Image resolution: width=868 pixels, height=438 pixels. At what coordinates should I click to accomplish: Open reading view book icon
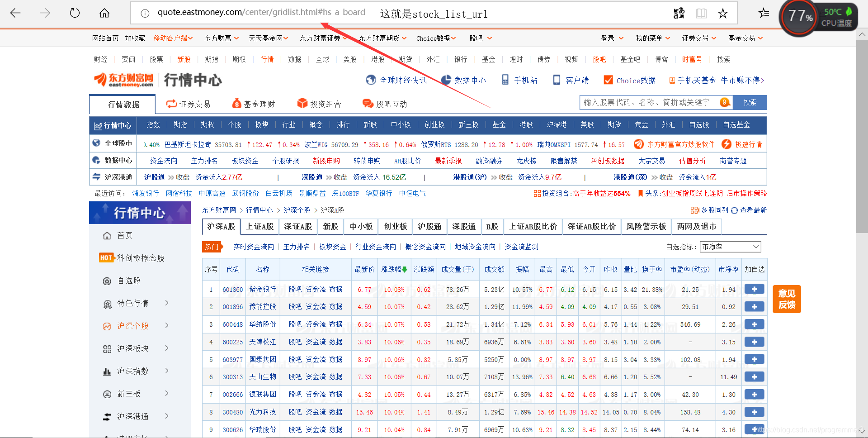coord(701,14)
